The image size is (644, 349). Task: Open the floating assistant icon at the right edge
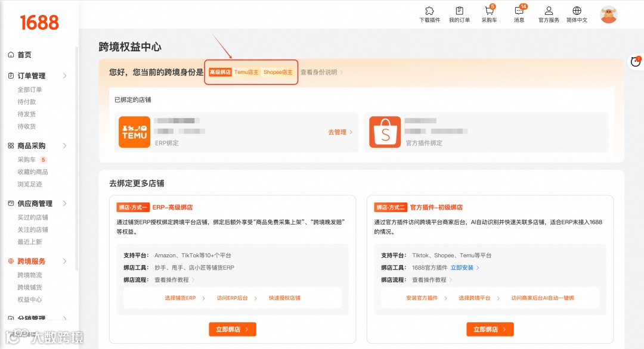636,61
